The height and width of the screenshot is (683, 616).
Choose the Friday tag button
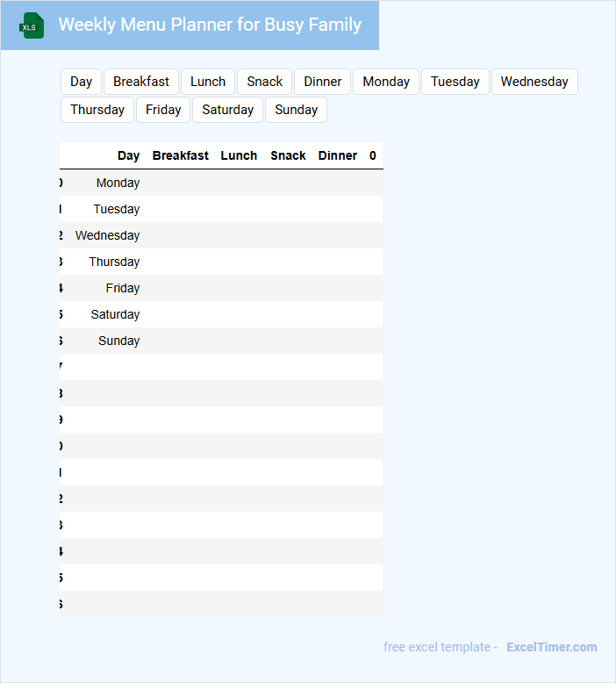pos(163,110)
